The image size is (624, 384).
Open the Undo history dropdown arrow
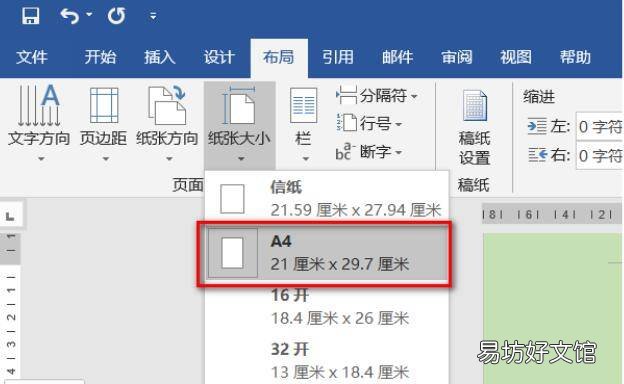(89, 15)
